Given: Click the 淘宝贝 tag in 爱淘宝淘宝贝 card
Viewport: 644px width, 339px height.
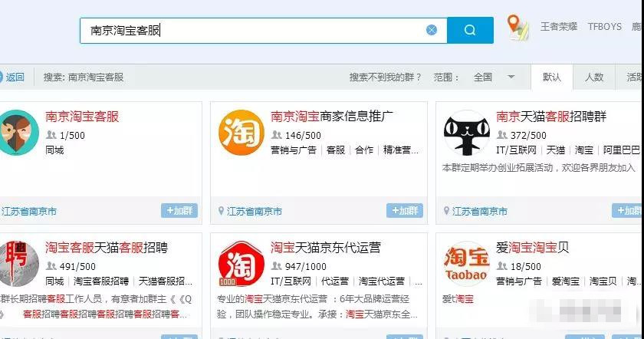Looking at the screenshot, I should (603, 281).
